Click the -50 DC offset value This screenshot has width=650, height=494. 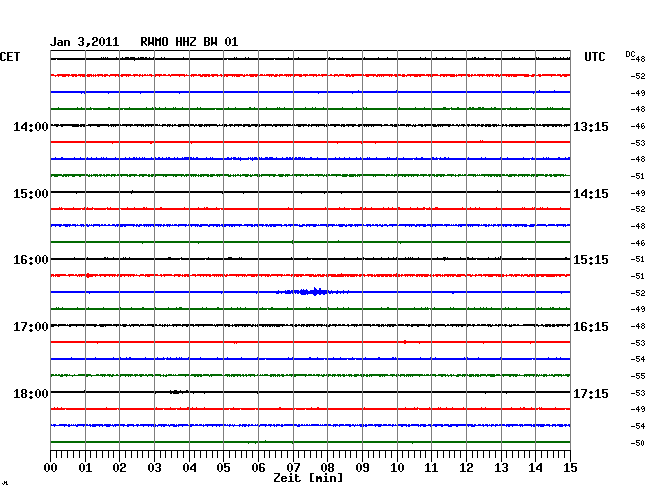pos(638,443)
